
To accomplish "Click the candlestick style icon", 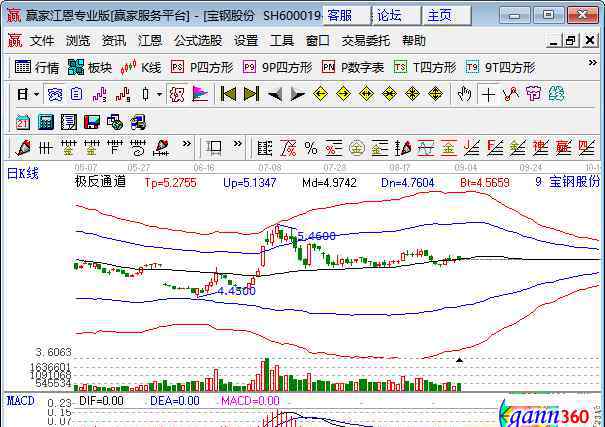I will 145,94.
